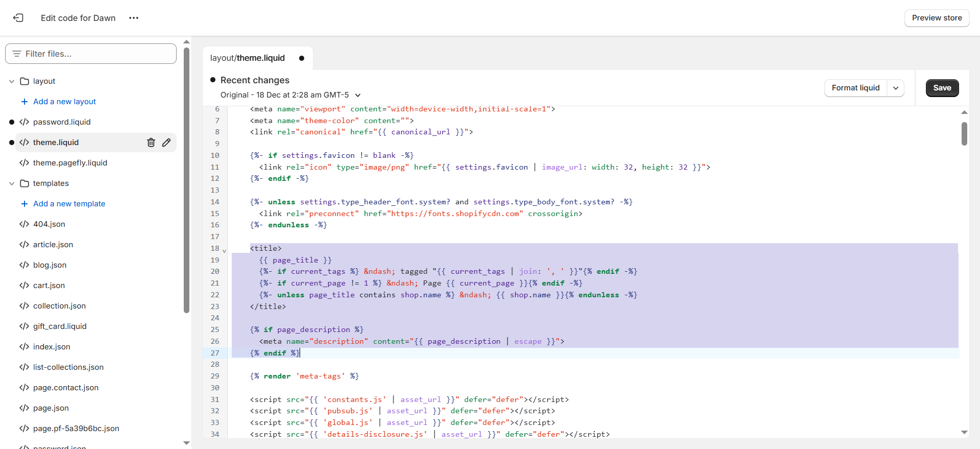Collapse the templates folder

[x=12, y=183]
